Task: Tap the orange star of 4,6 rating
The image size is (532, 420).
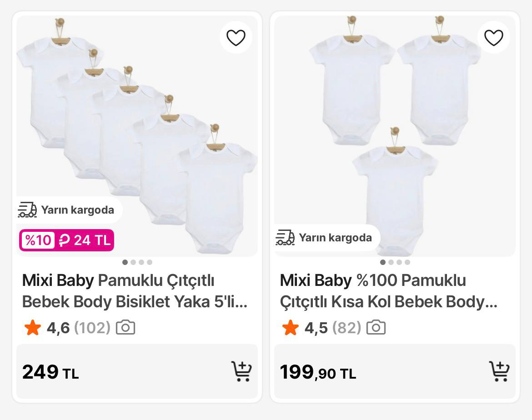Action: tap(33, 327)
